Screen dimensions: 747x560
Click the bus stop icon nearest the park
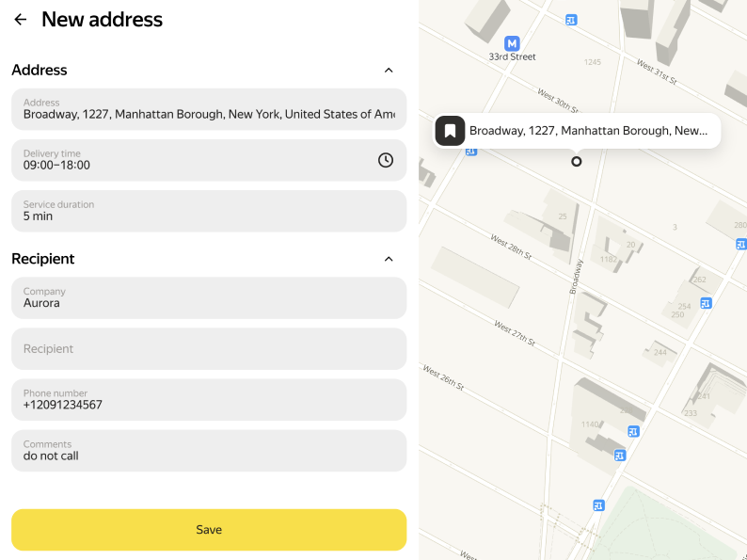pyautogui.click(x=599, y=505)
